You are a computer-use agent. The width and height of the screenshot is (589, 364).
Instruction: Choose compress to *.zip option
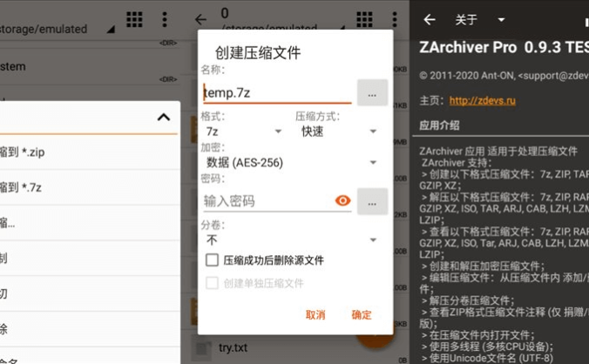[89, 152]
